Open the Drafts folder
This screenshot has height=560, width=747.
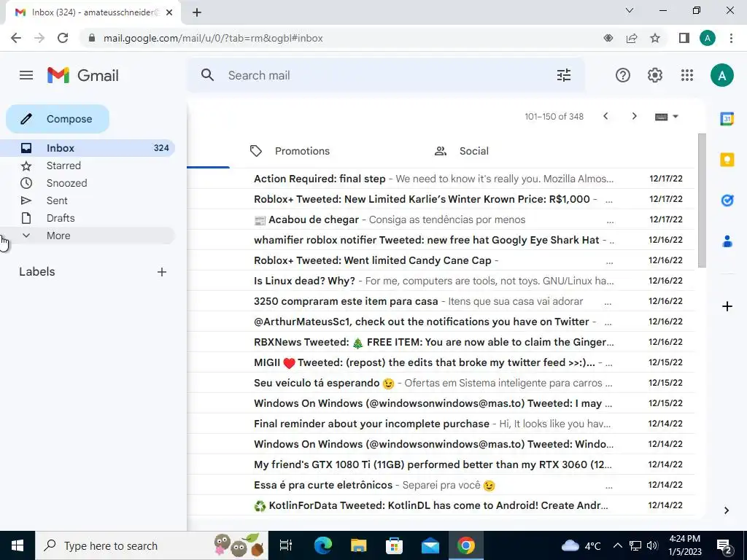coord(88,218)
